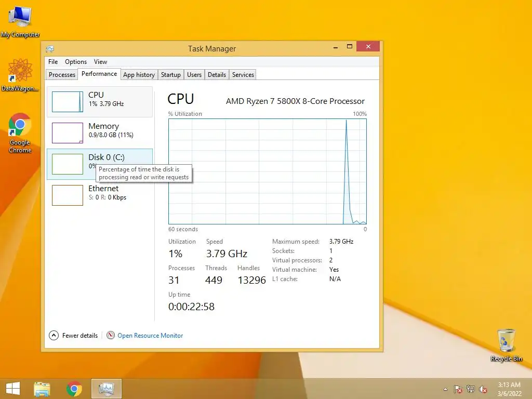The image size is (532, 399).
Task: Select the CPU mini graph thumbnail
Action: (67, 102)
